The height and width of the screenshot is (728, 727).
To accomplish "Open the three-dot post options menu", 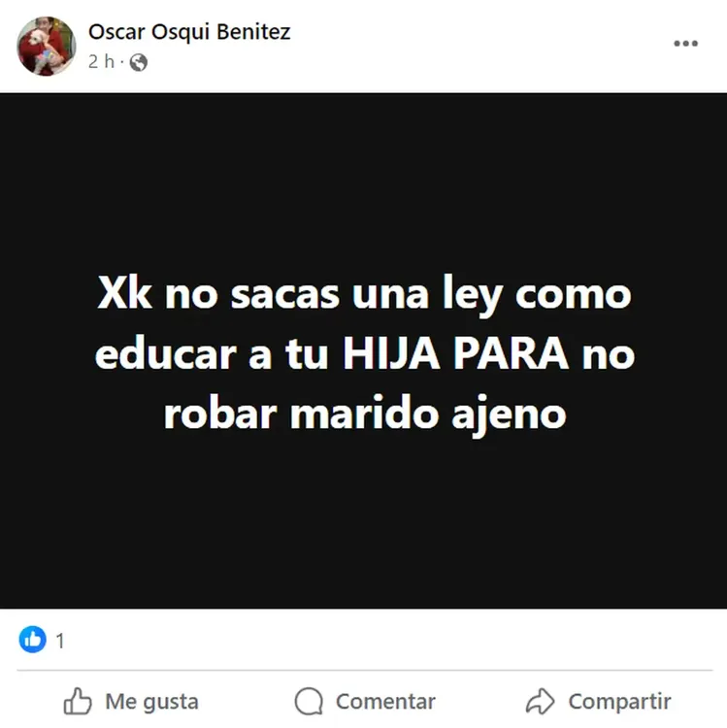I will (685, 44).
